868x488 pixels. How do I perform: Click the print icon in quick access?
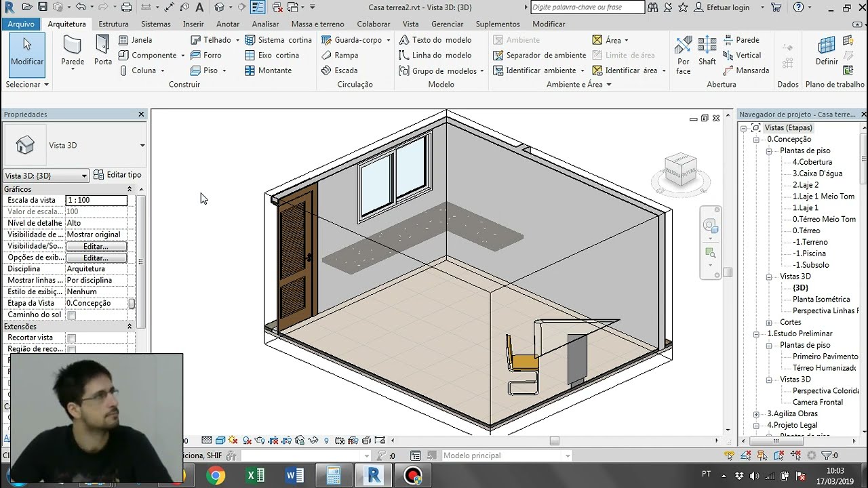coord(126,7)
